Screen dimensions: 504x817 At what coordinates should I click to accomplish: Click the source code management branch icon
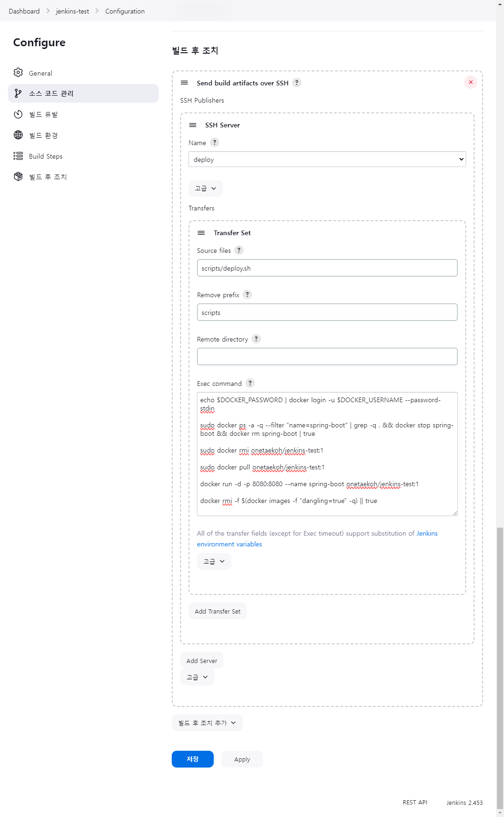(18, 93)
